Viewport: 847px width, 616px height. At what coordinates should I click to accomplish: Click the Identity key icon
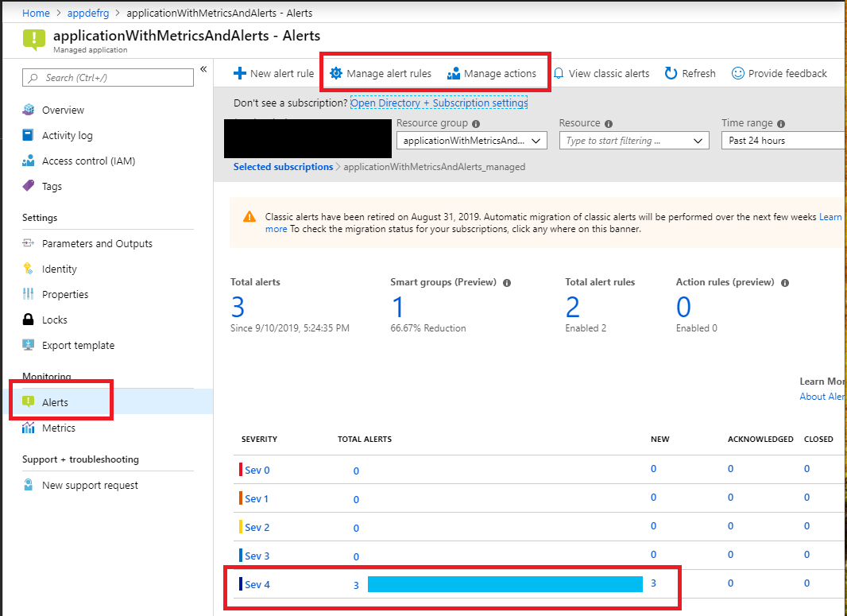28,269
